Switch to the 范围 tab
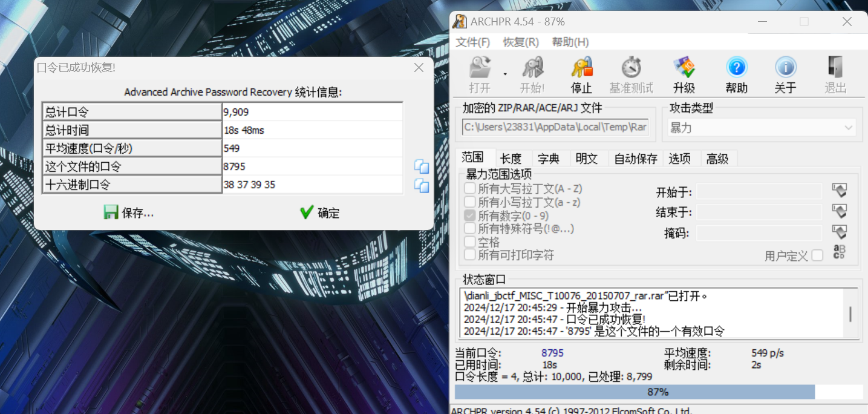This screenshot has width=868, height=414. [472, 157]
